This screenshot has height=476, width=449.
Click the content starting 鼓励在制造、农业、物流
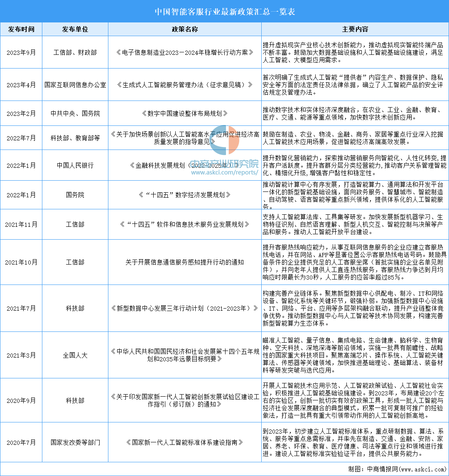353,138
